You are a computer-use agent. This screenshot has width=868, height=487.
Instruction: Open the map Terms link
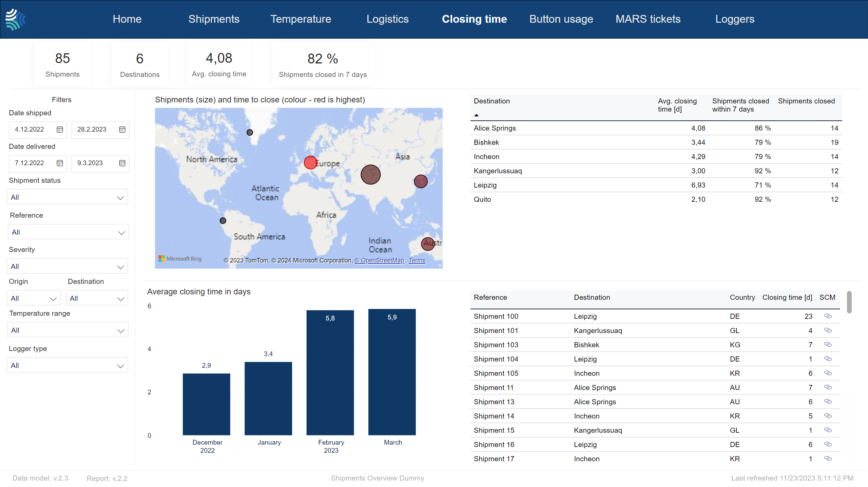click(417, 260)
